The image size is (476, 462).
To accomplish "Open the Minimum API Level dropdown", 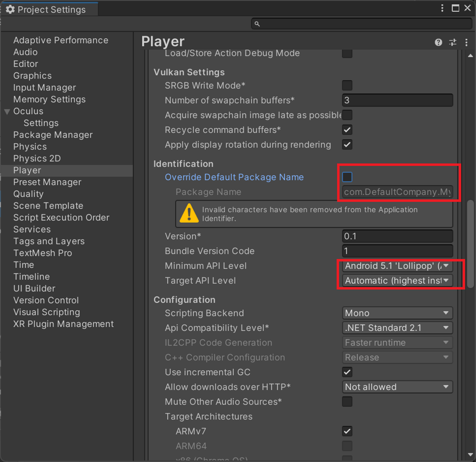I will (x=397, y=266).
